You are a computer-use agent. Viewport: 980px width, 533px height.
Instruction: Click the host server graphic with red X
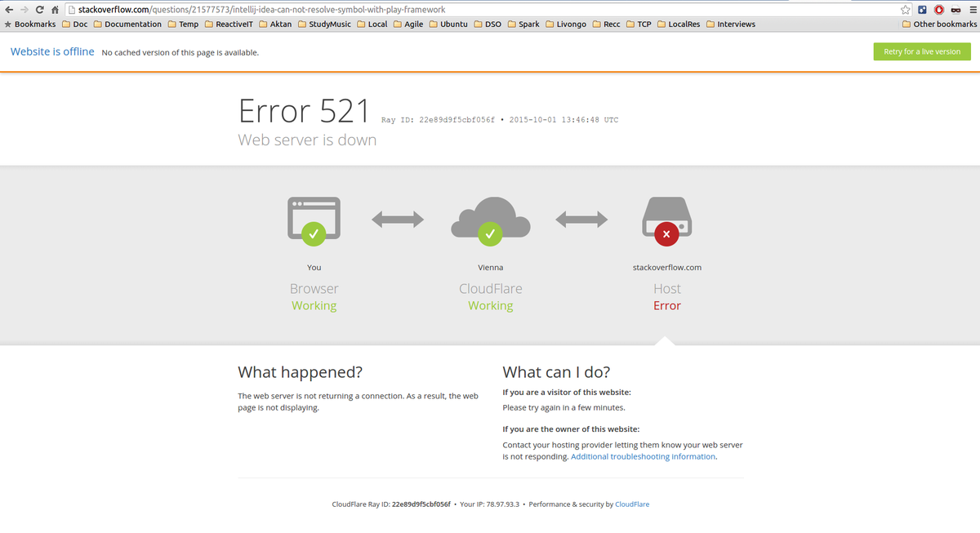(x=666, y=220)
